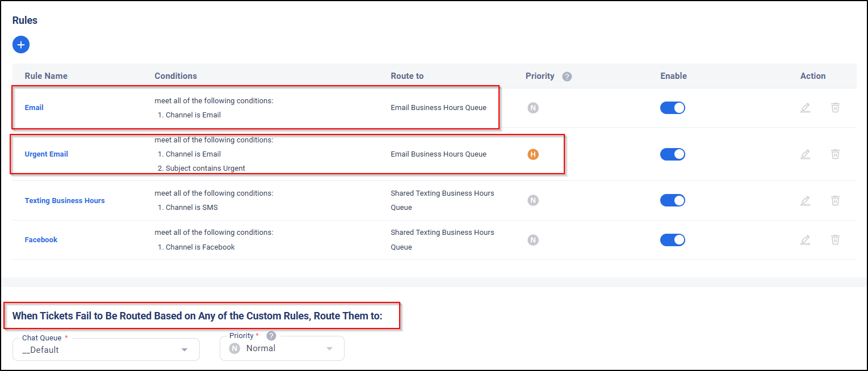Delete the Urgent Email rule
Screen dimensions: 868x371
click(835, 154)
